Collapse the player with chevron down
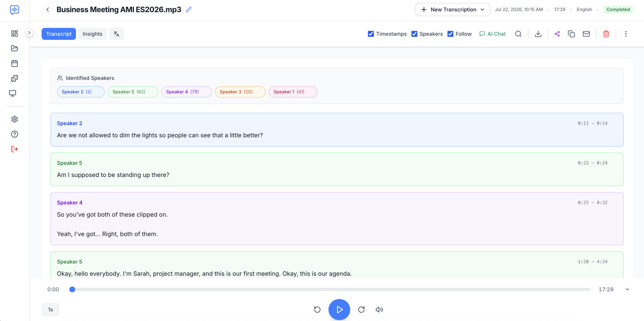 [x=627, y=289]
